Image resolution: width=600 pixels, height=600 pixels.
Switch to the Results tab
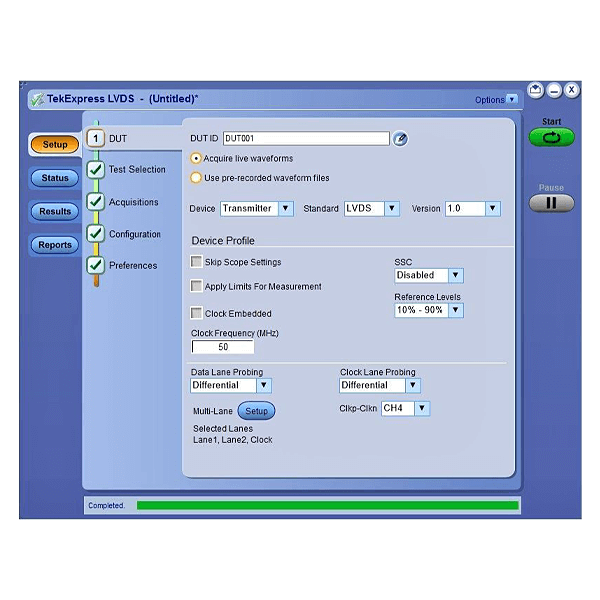pos(55,211)
